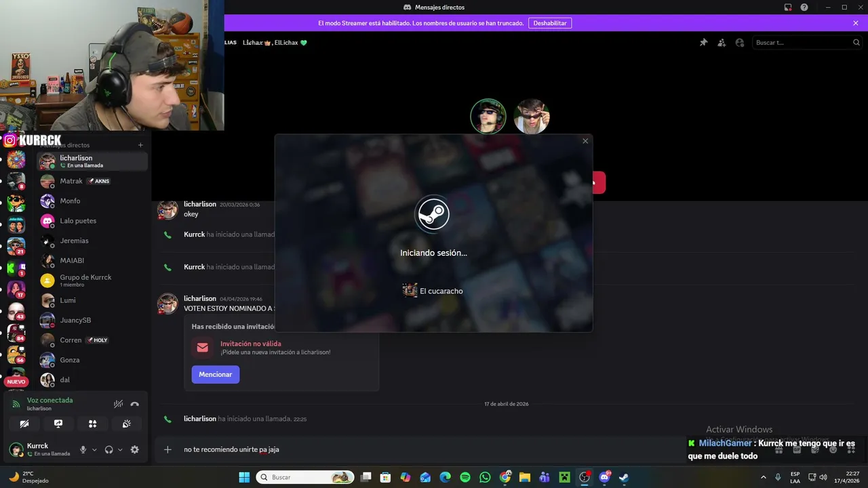Screen dimensions: 868x488
Task: Open the NUEVO servers indicator
Action: 16,382
